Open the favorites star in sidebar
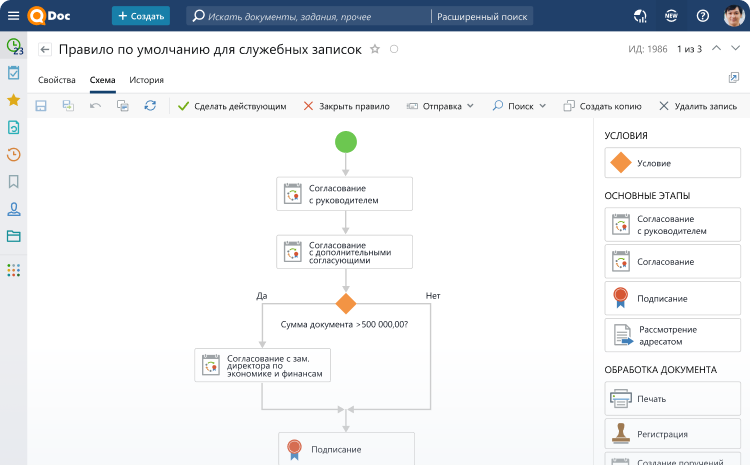This screenshot has height=465, width=750. [x=14, y=100]
